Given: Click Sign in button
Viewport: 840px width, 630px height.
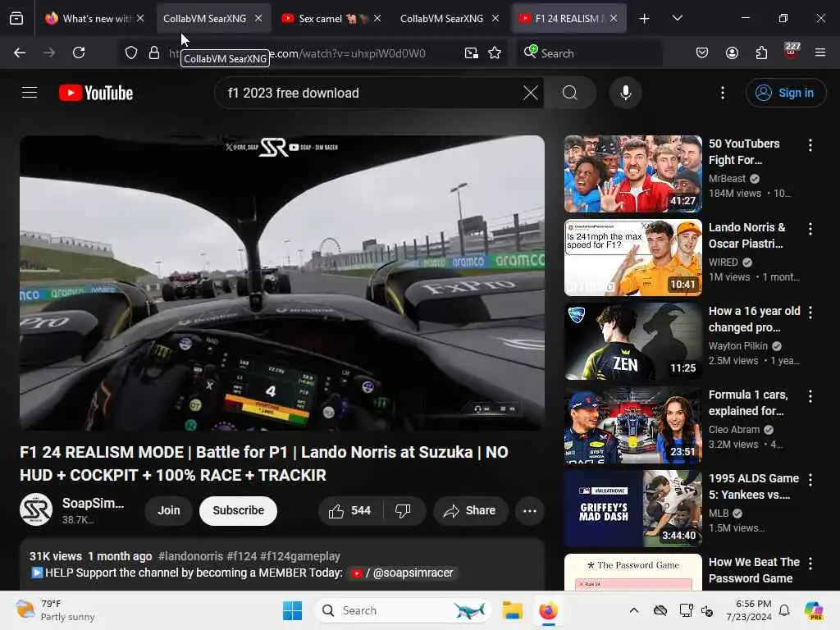Looking at the screenshot, I should pyautogui.click(x=785, y=93).
